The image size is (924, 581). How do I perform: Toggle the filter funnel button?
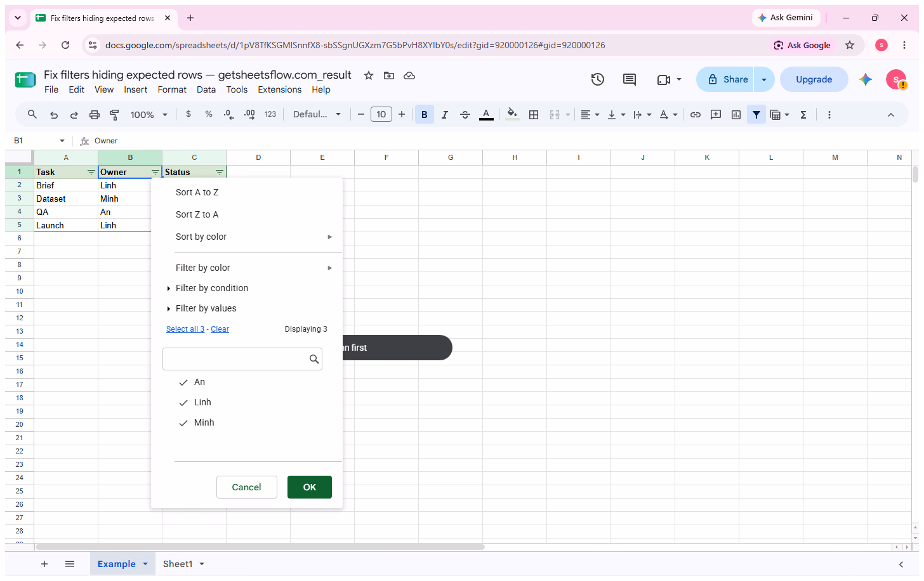point(756,115)
